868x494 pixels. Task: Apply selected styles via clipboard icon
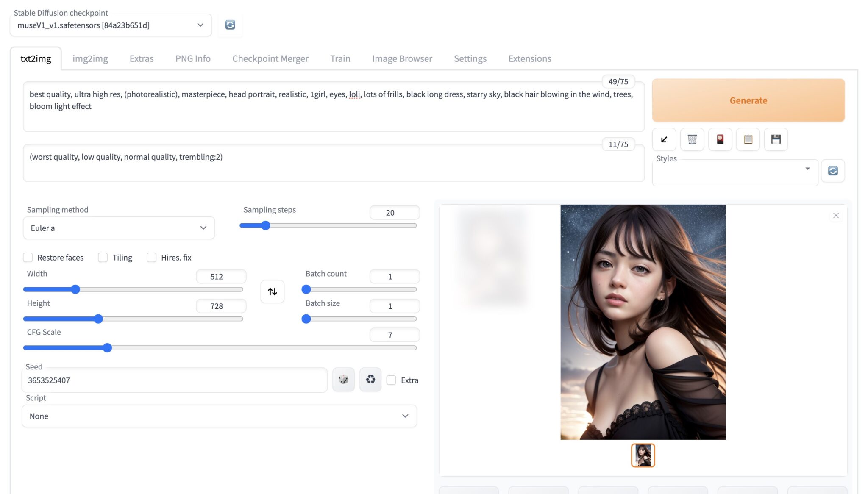point(748,139)
